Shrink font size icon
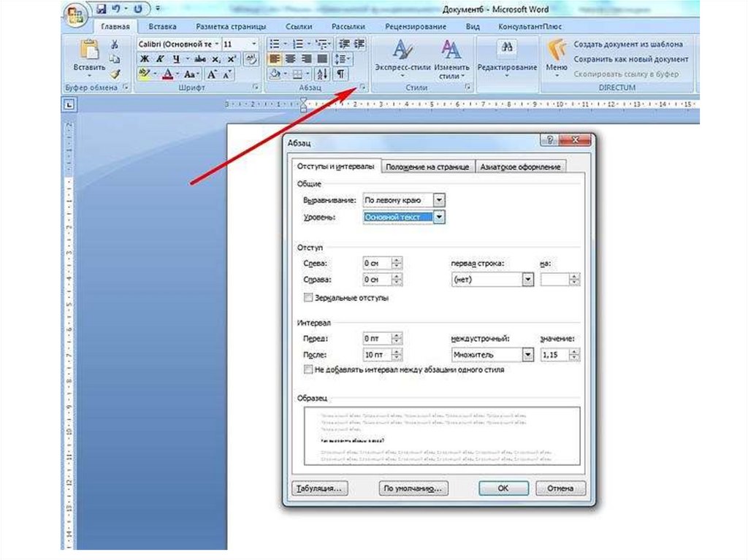Screen dimensions: 748x560 [x=227, y=74]
